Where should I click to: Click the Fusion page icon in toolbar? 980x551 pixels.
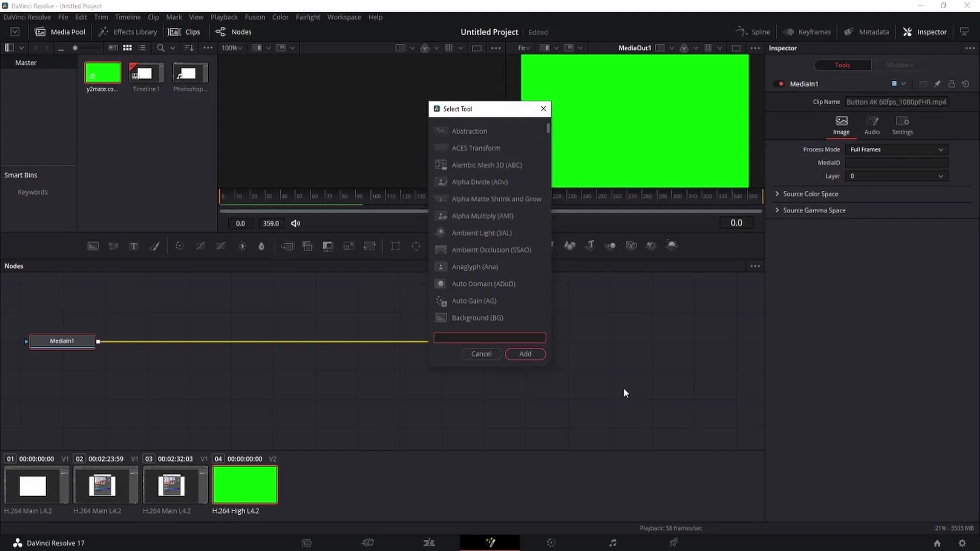tap(491, 543)
